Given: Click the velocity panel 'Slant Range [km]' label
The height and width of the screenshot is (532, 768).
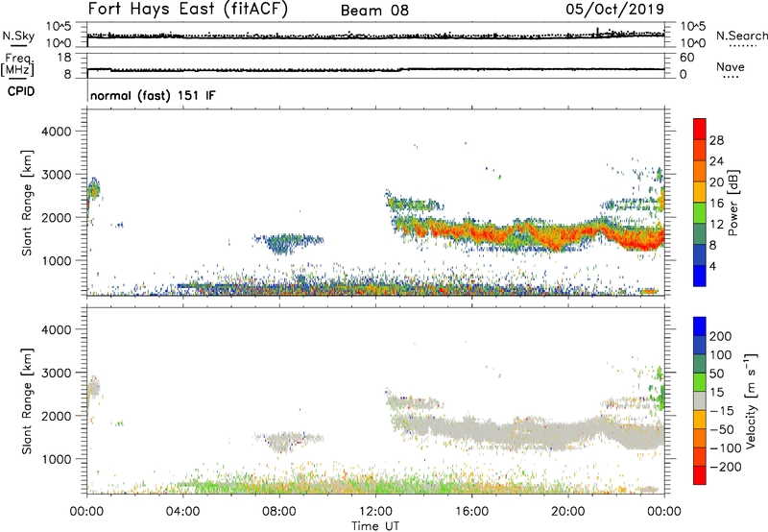Looking at the screenshot, I should point(27,401).
